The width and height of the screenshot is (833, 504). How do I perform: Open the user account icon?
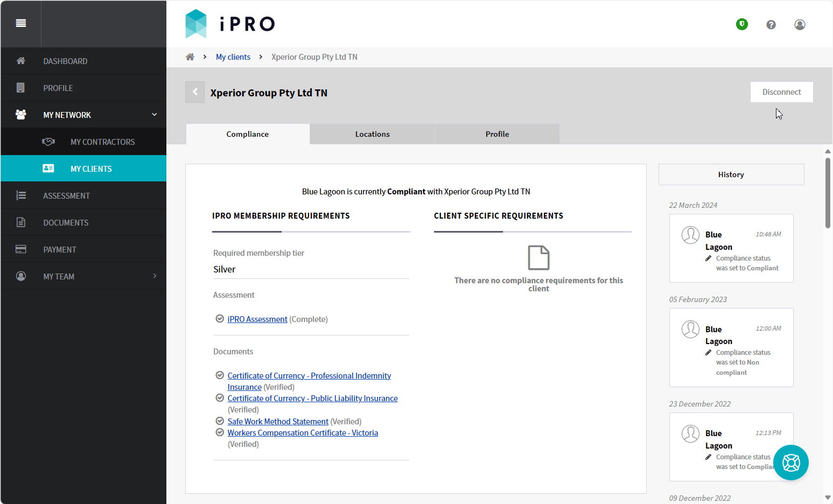[800, 25]
